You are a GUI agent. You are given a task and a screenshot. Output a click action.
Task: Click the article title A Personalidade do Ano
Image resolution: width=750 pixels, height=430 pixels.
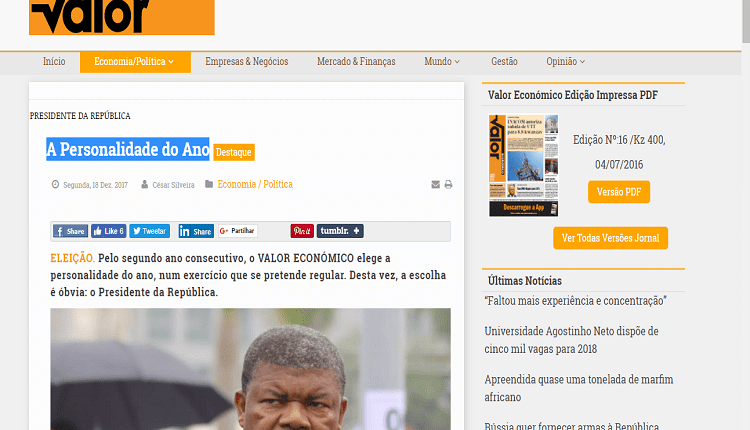[x=128, y=149]
